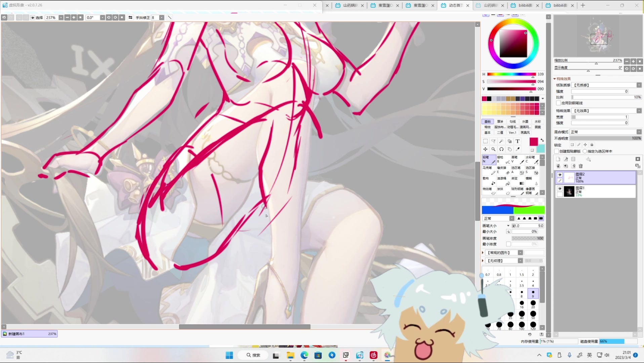Adjust the layer 不透明度 opacity slider
The width and height of the screenshot is (644, 363).
click(605, 138)
